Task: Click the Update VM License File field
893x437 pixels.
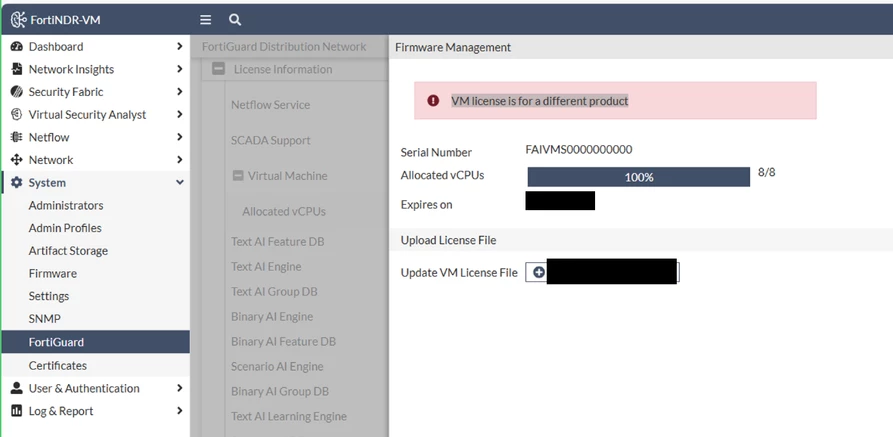Action: (603, 272)
